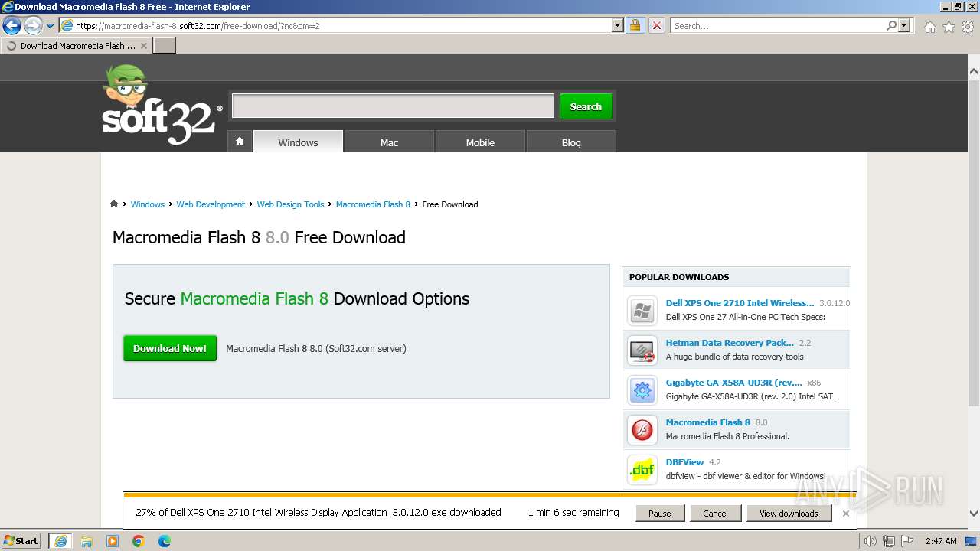Image resolution: width=980 pixels, height=551 pixels.
Task: Go back with the browser Back arrow
Action: click(11, 25)
